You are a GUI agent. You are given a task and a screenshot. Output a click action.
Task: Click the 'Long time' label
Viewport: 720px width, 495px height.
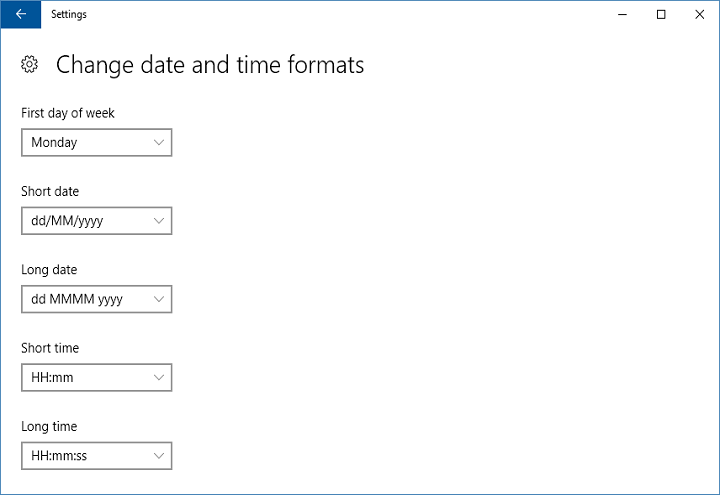tap(49, 426)
